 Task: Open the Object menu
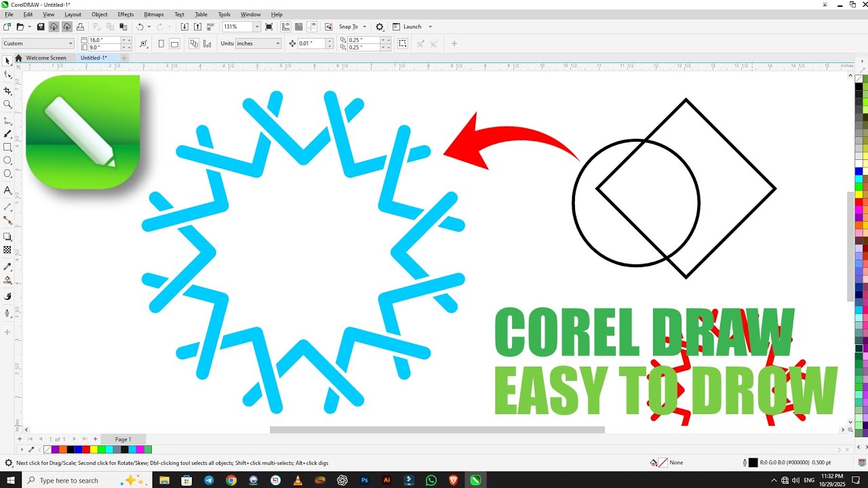[x=100, y=14]
